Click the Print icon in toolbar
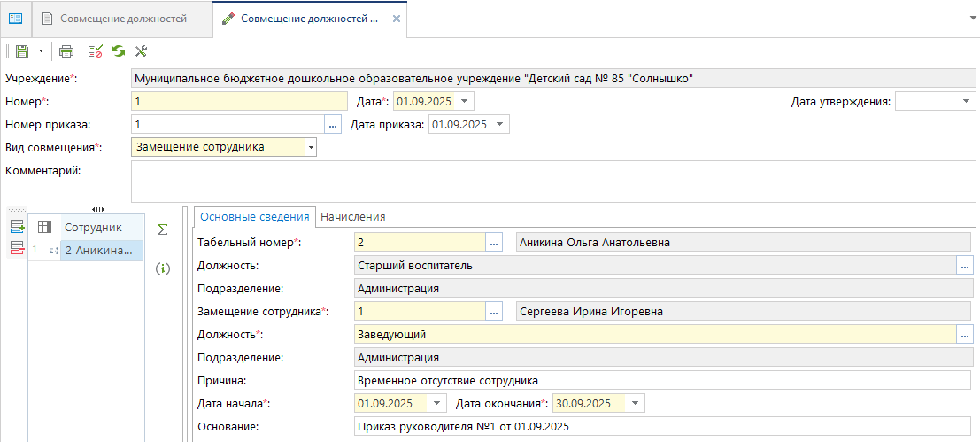 point(66,51)
